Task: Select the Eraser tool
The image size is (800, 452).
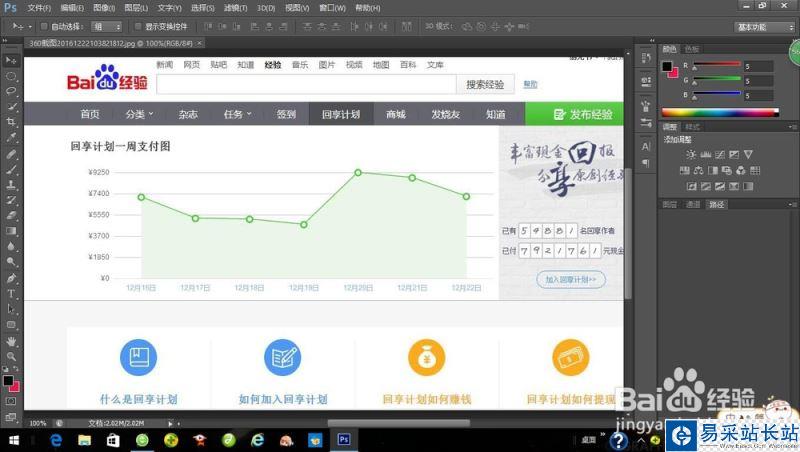Action: pyautogui.click(x=11, y=215)
